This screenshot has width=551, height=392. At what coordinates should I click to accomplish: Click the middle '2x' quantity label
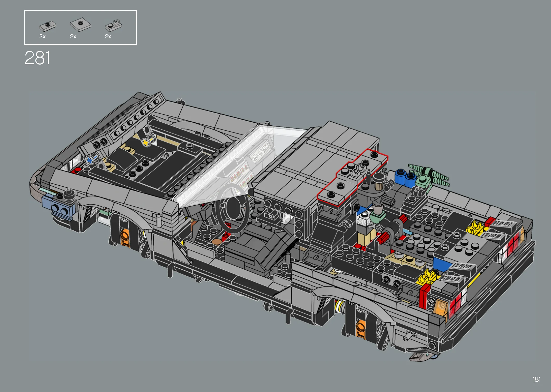click(73, 37)
